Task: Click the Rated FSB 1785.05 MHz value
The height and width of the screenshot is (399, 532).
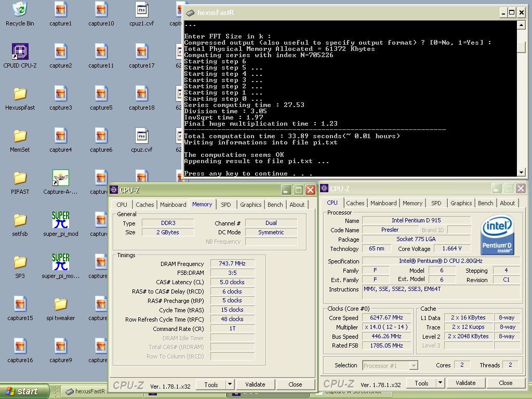Action: click(387, 345)
